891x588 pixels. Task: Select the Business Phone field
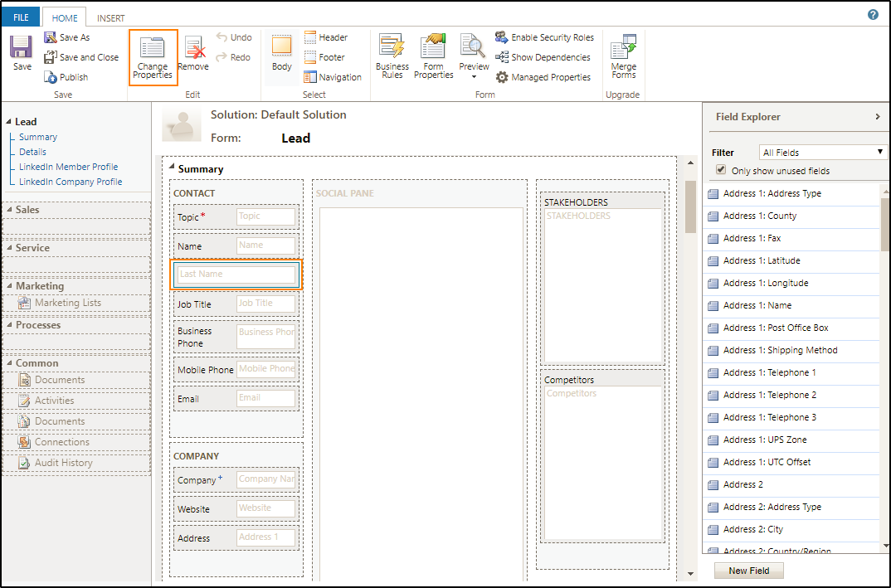236,337
